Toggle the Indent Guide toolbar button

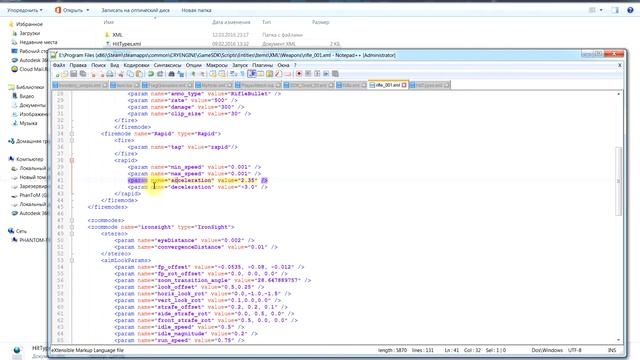pos(251,74)
